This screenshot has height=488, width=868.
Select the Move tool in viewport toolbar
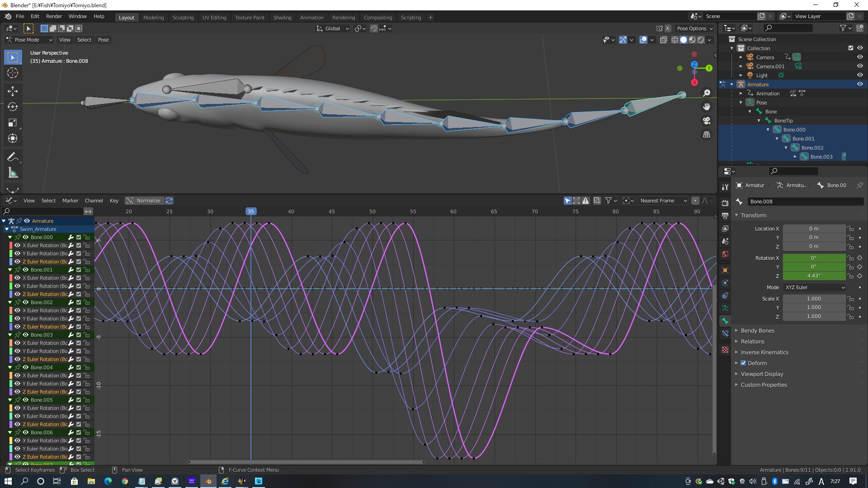click(13, 91)
